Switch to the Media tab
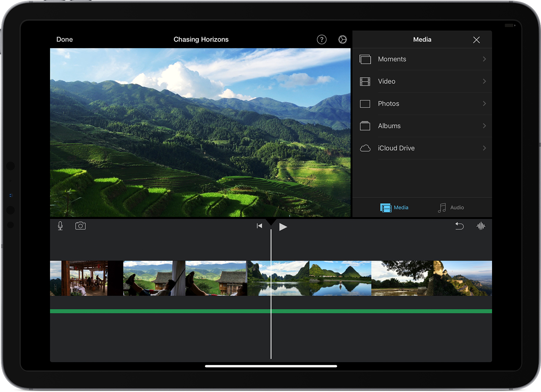Image resolution: width=541 pixels, height=392 pixels. [x=394, y=207]
